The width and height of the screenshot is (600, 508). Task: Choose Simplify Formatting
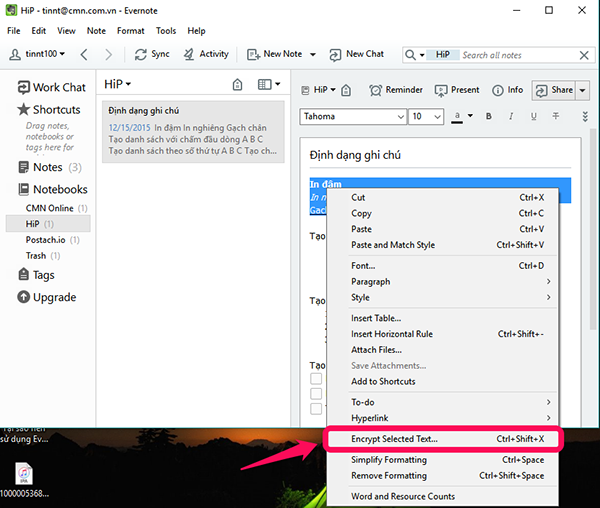(443, 459)
